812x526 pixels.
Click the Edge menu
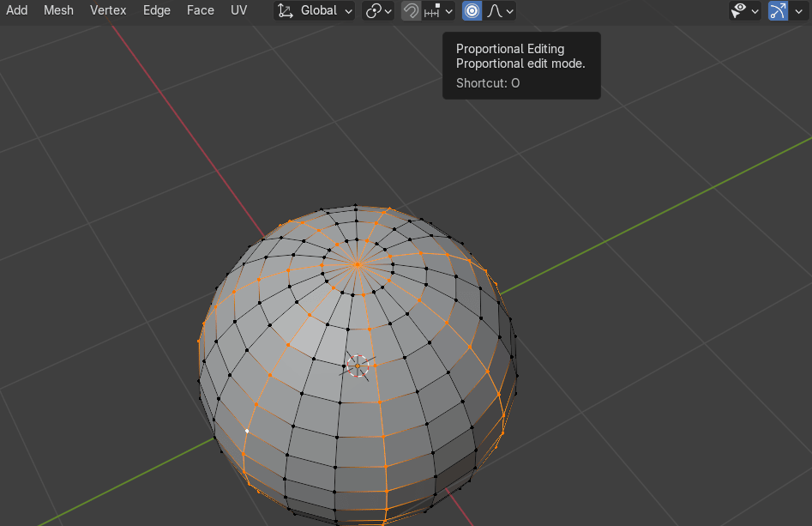(157, 10)
